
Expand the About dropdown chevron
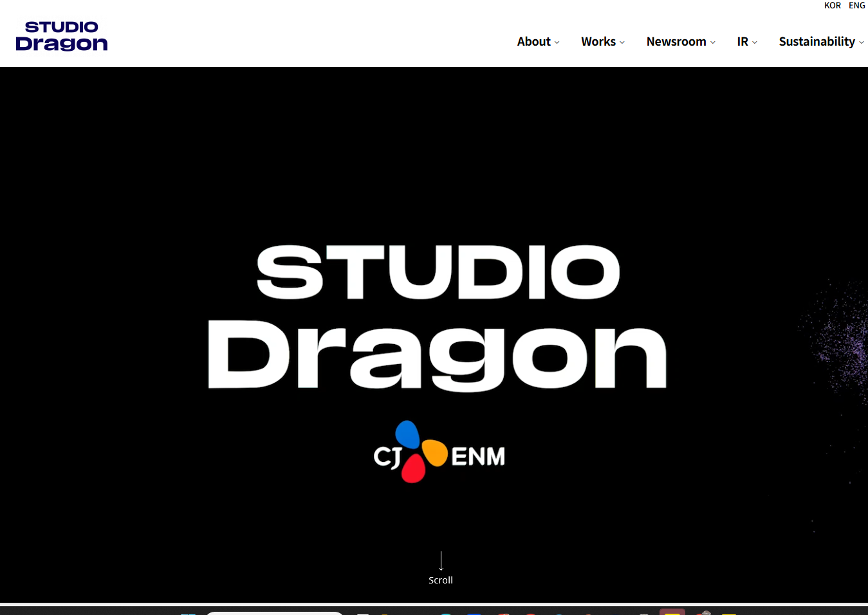tap(557, 42)
